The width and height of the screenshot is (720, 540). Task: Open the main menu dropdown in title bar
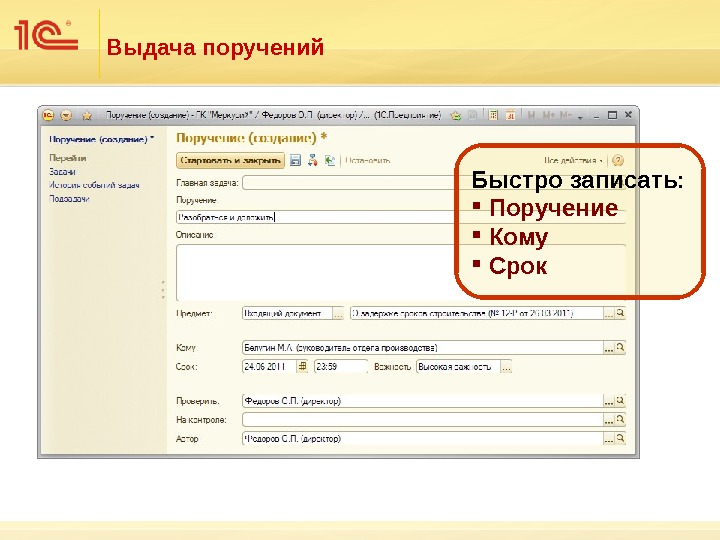[67, 115]
